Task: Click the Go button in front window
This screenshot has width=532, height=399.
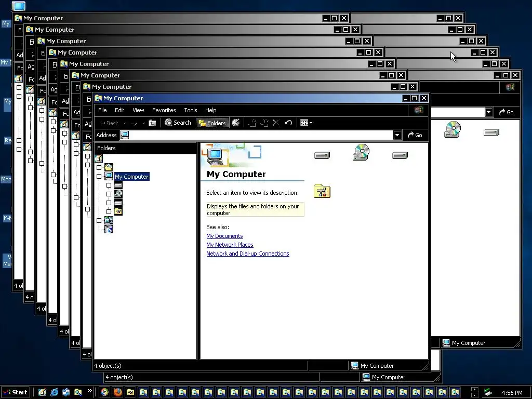Action: pyautogui.click(x=415, y=135)
